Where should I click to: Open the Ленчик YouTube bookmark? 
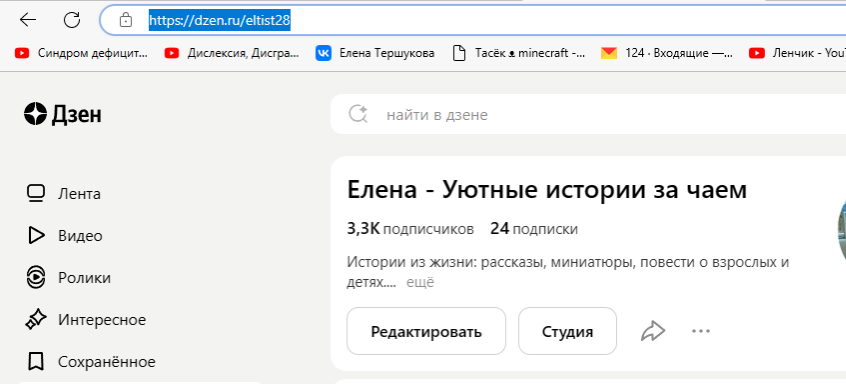point(797,53)
